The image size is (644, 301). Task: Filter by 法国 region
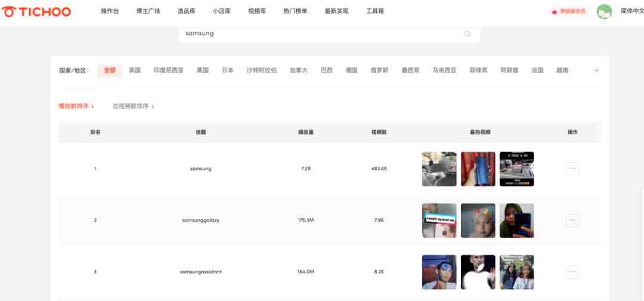(x=537, y=70)
